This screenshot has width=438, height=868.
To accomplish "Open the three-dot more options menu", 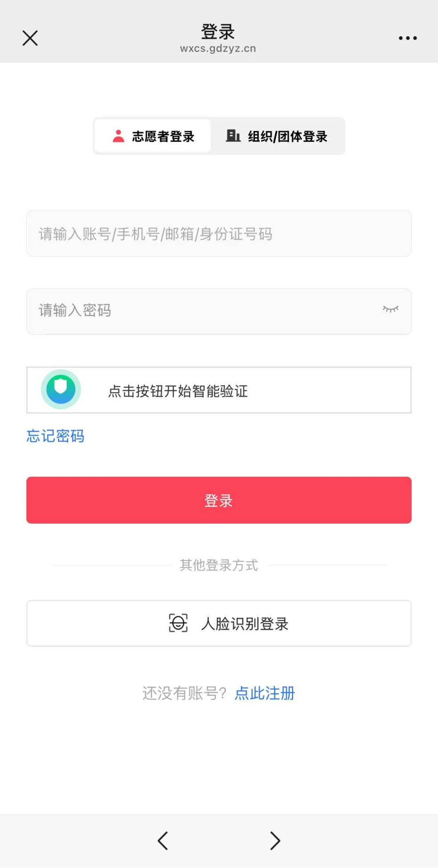I will point(408,38).
